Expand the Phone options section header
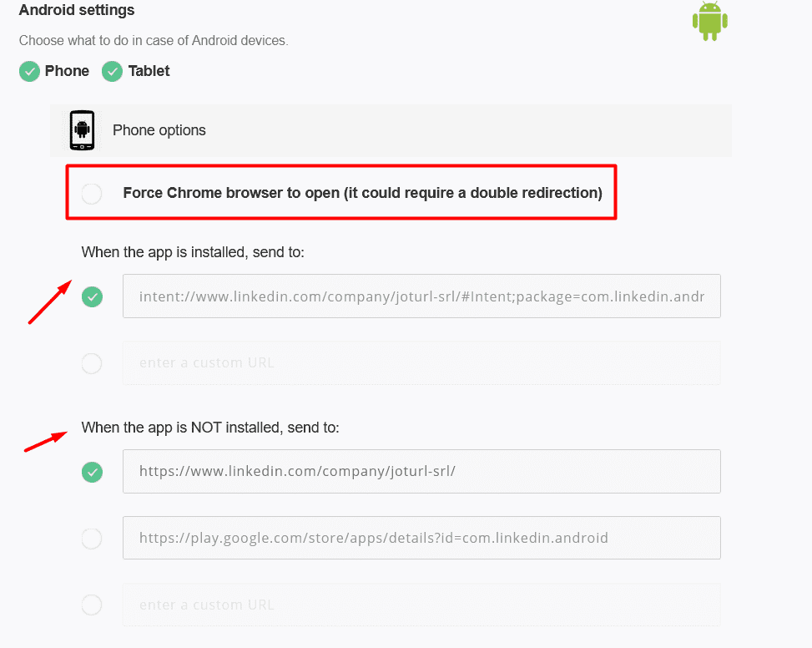Viewport: 812px width, 648px height. coord(391,130)
